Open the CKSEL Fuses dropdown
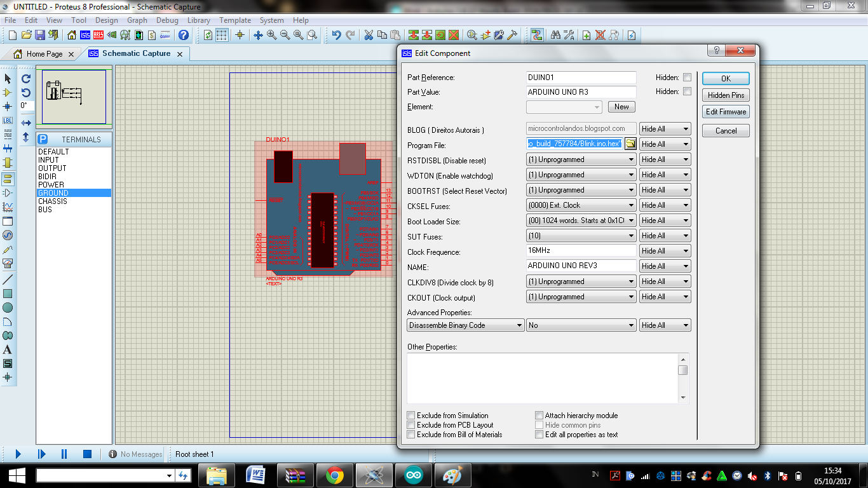Viewport: 868px width, 488px height. (x=632, y=205)
